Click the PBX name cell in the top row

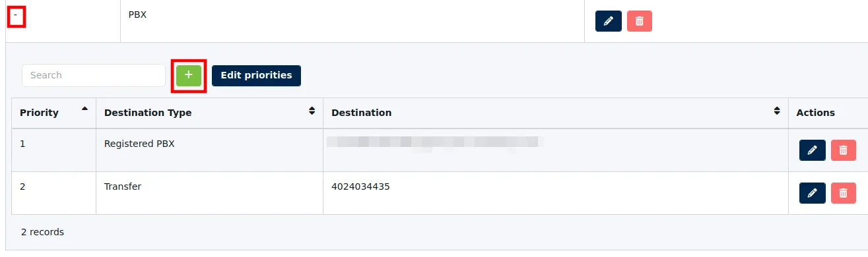pyautogui.click(x=352, y=21)
